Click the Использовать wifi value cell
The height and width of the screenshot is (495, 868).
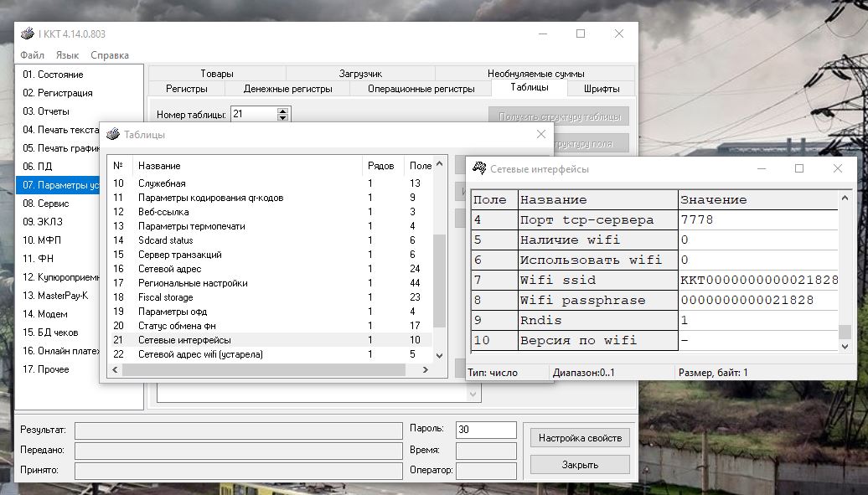758,260
